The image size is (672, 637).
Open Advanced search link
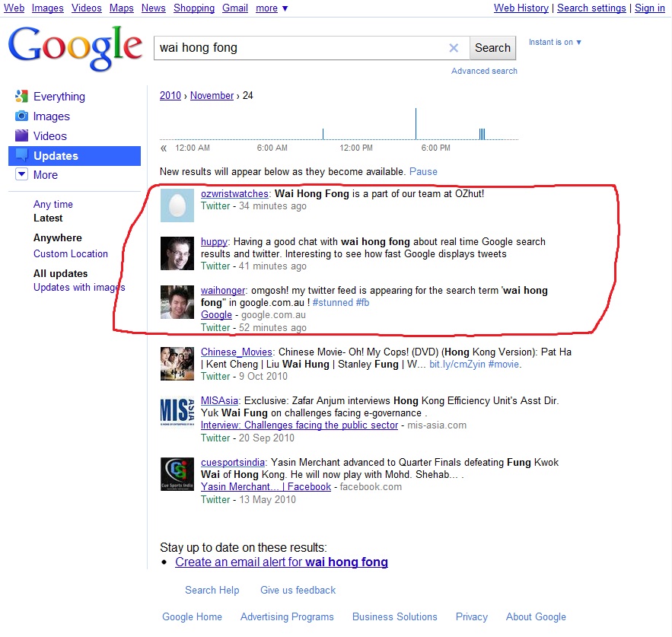click(x=484, y=72)
